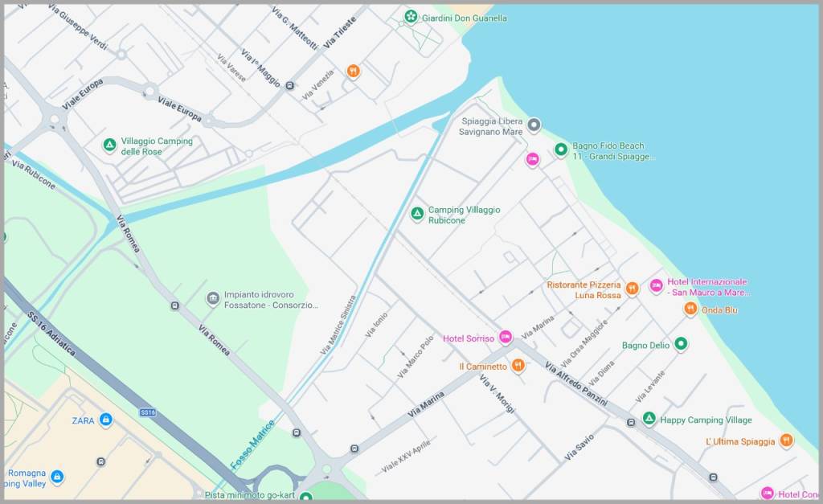The width and height of the screenshot is (823, 504).
Task: Open the Villaggio Camping delle Rose camping pin
Action: 109,145
